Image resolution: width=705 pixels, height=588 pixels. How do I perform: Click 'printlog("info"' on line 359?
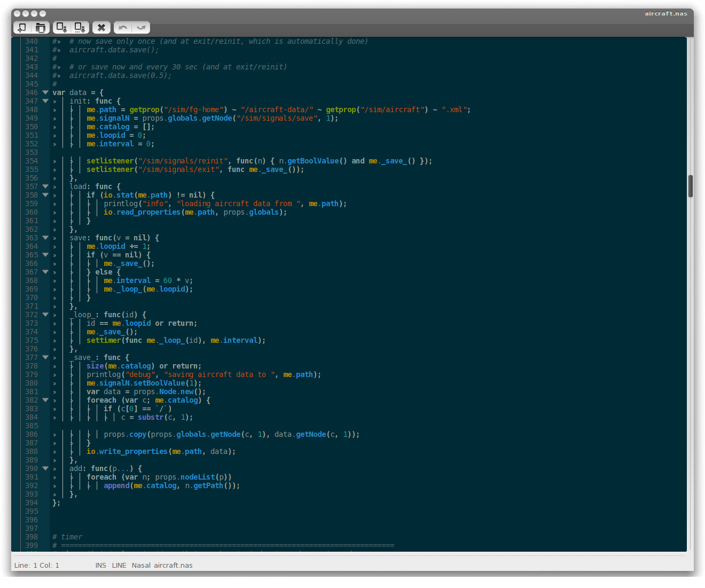136,203
